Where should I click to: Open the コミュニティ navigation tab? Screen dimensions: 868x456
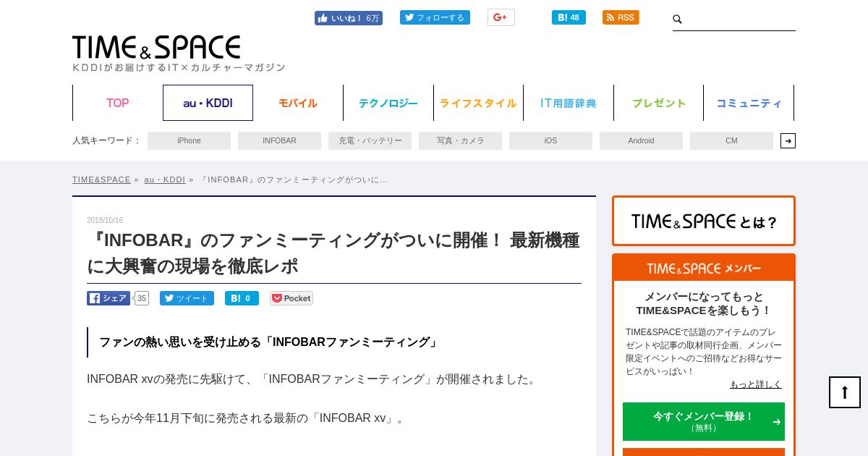749,103
